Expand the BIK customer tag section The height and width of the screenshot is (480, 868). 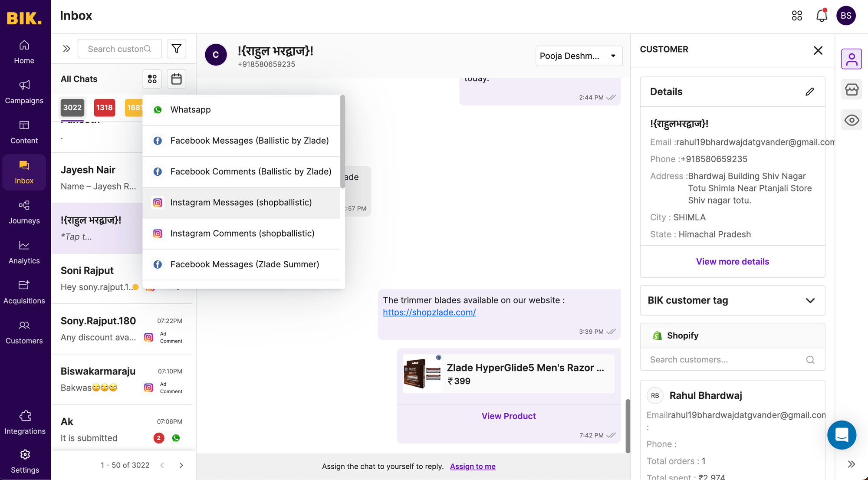[810, 300]
